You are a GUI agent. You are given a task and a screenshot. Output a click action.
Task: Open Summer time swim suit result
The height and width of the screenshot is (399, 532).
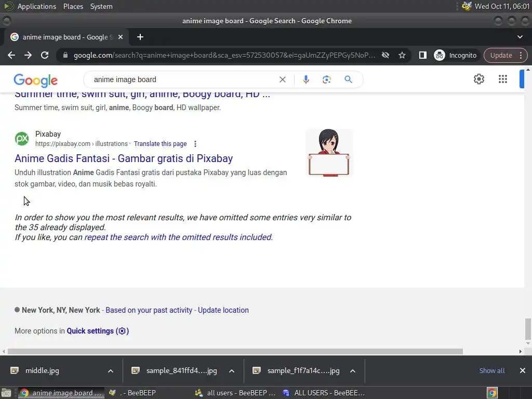point(142,95)
